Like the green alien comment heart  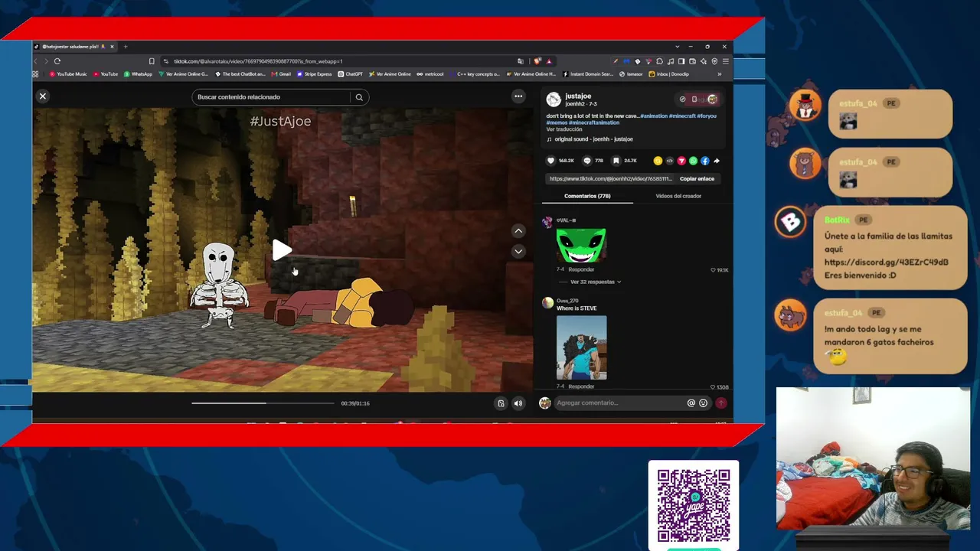click(714, 270)
